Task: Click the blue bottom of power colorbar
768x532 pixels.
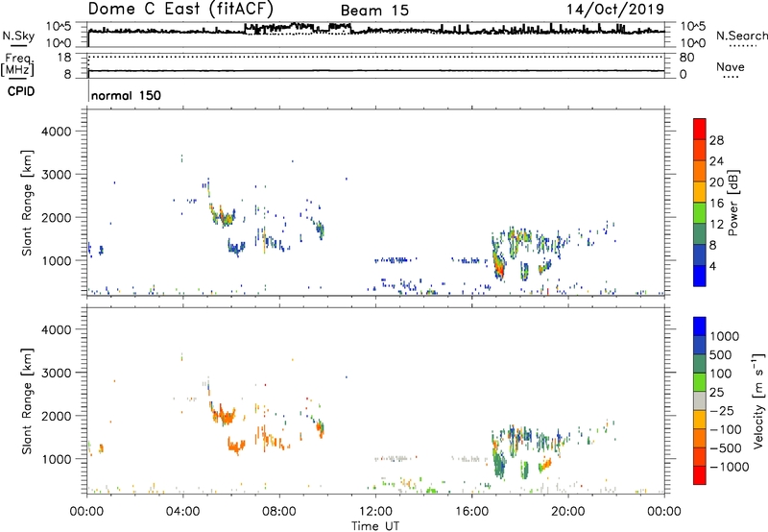Action: 700,276
